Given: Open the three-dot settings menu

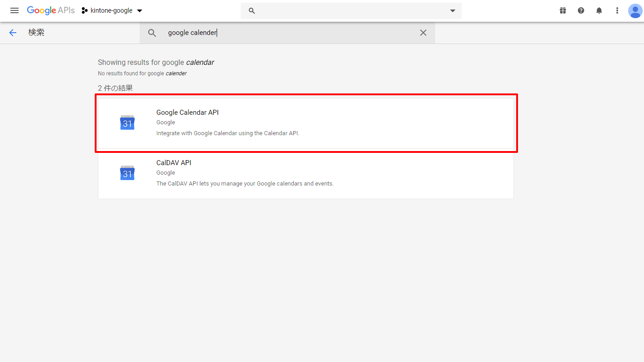Looking at the screenshot, I should point(617,10).
